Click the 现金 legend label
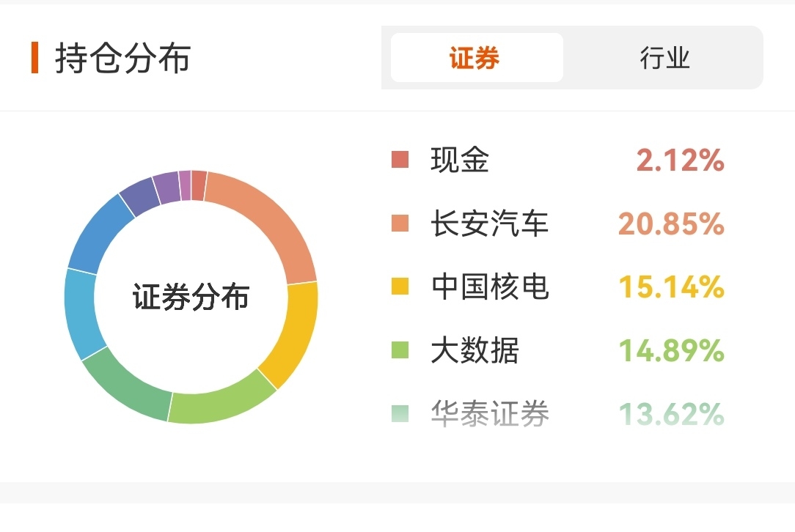The image size is (795, 532). pyautogui.click(x=460, y=160)
